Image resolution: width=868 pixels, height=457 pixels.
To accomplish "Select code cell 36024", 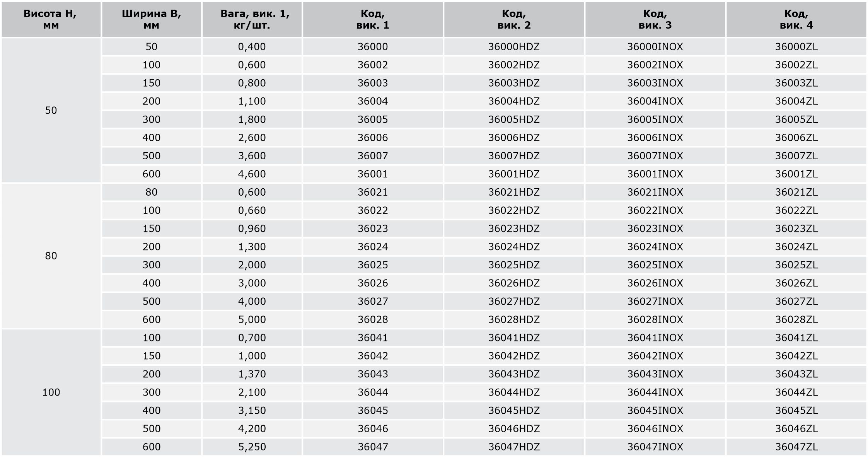I will coord(373,247).
